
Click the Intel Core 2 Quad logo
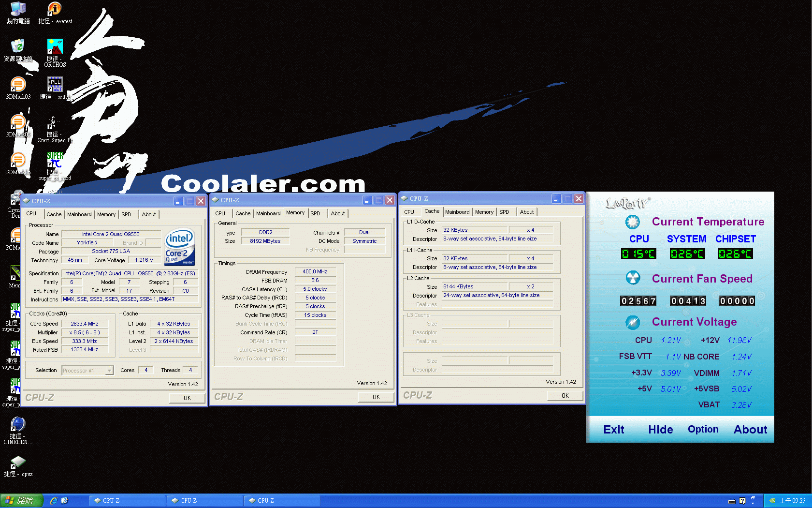(x=180, y=247)
